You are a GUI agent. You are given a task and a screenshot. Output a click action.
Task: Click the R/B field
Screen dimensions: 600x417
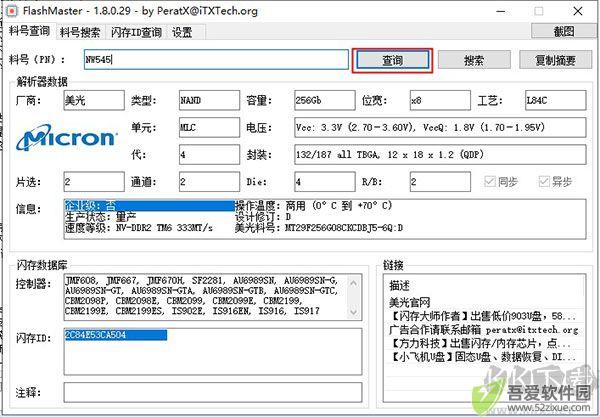click(x=440, y=182)
